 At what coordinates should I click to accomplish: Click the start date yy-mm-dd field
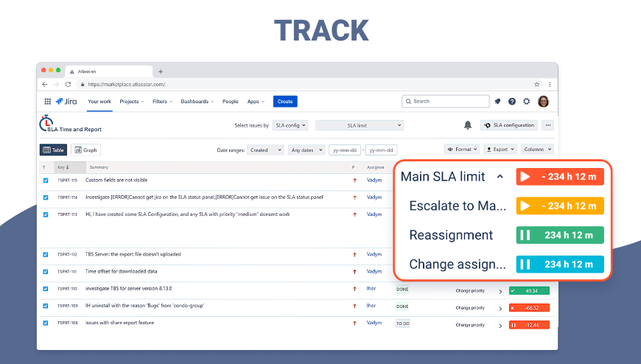(x=345, y=150)
